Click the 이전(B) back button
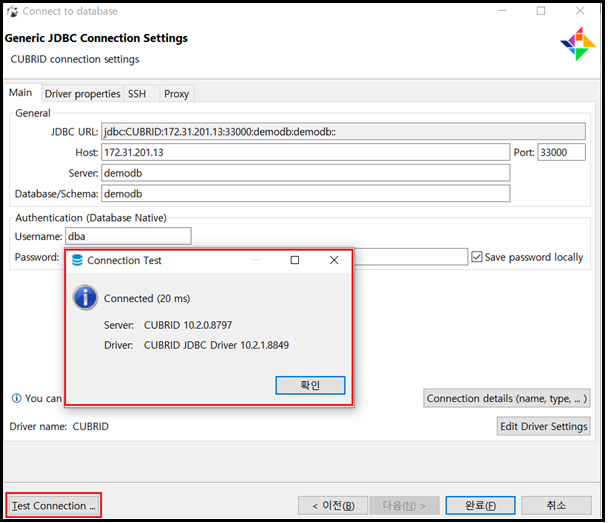 (333, 506)
